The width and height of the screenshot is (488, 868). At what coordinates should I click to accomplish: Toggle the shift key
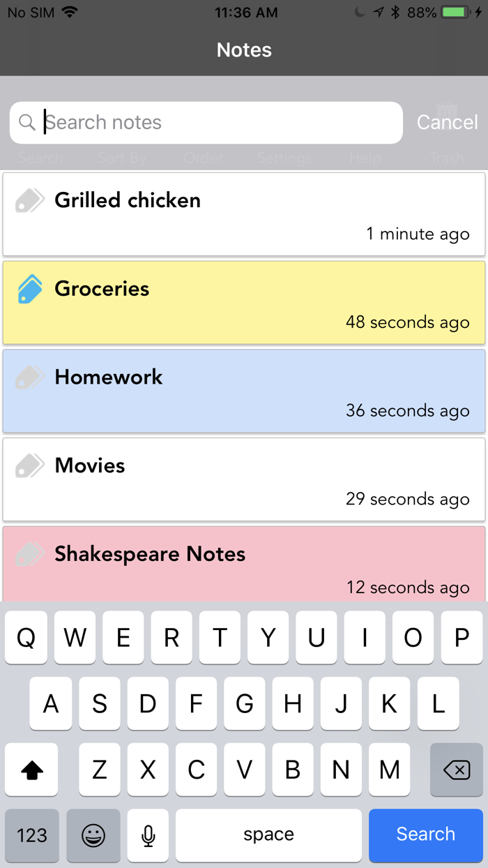tap(31, 770)
